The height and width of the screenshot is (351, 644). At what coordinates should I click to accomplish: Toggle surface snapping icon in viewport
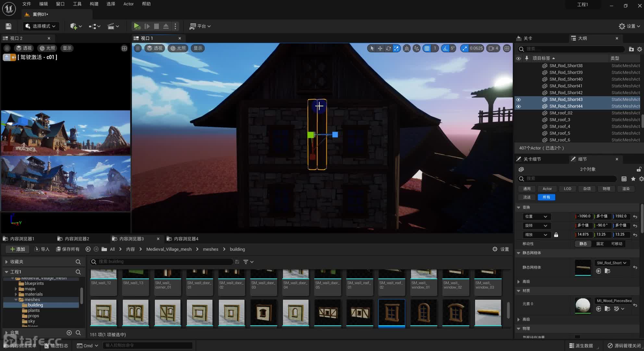pyautogui.click(x=416, y=48)
